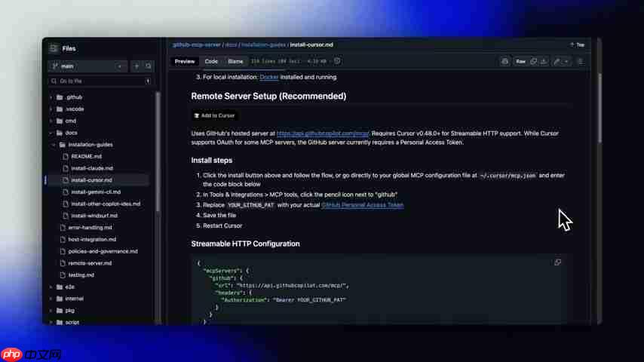Click the script folder icon
Image resolution: width=644 pixels, height=362 pixels.
(x=60, y=323)
